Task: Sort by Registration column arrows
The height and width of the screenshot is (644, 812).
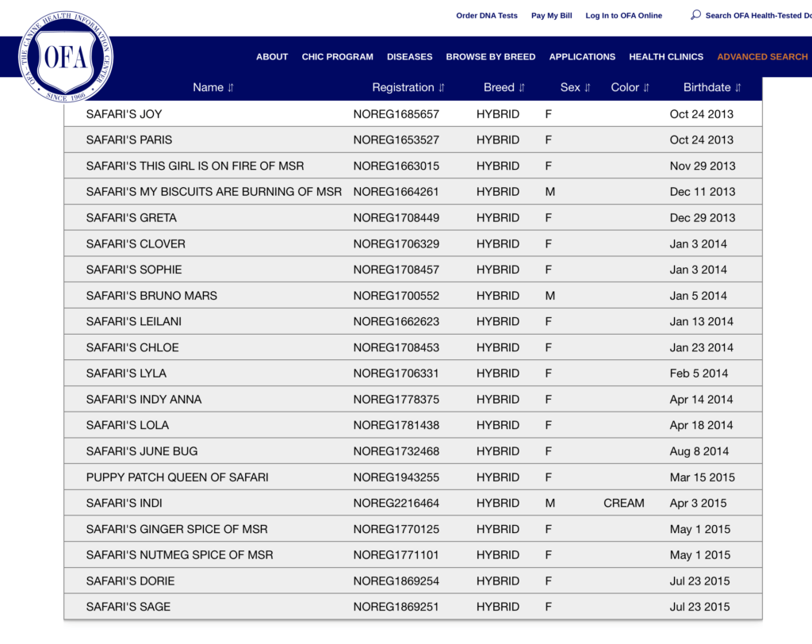Action: 442,87
